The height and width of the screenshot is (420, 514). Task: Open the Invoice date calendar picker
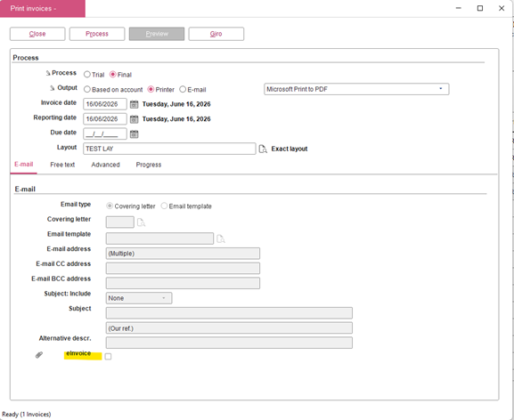135,104
